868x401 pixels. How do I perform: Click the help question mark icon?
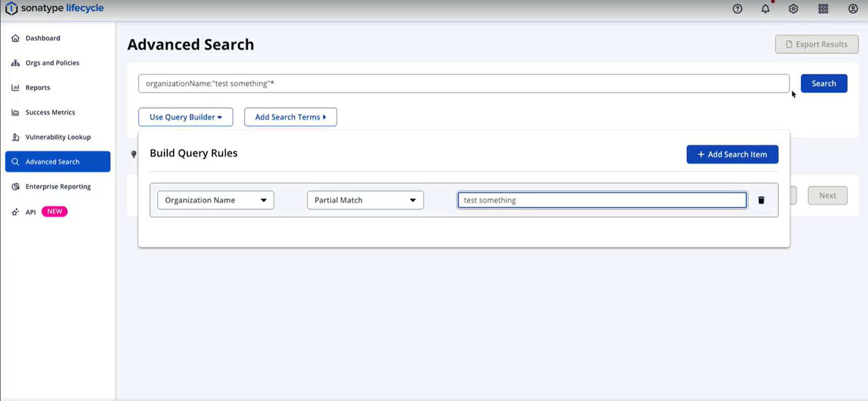pos(737,9)
